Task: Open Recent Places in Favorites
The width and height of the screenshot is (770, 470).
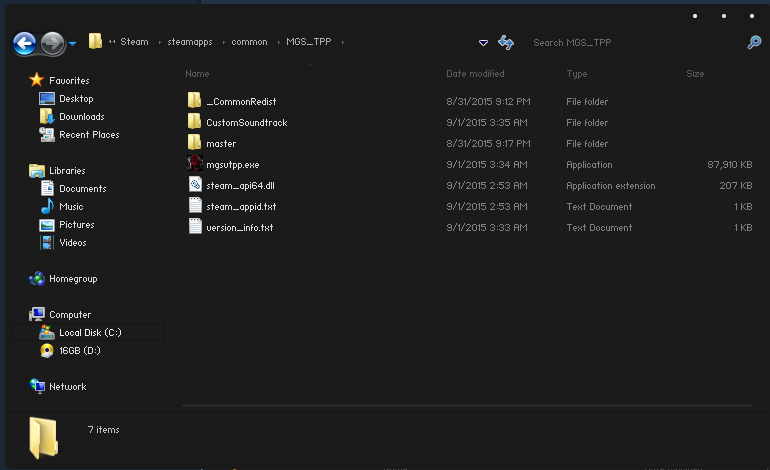Action: click(x=89, y=135)
